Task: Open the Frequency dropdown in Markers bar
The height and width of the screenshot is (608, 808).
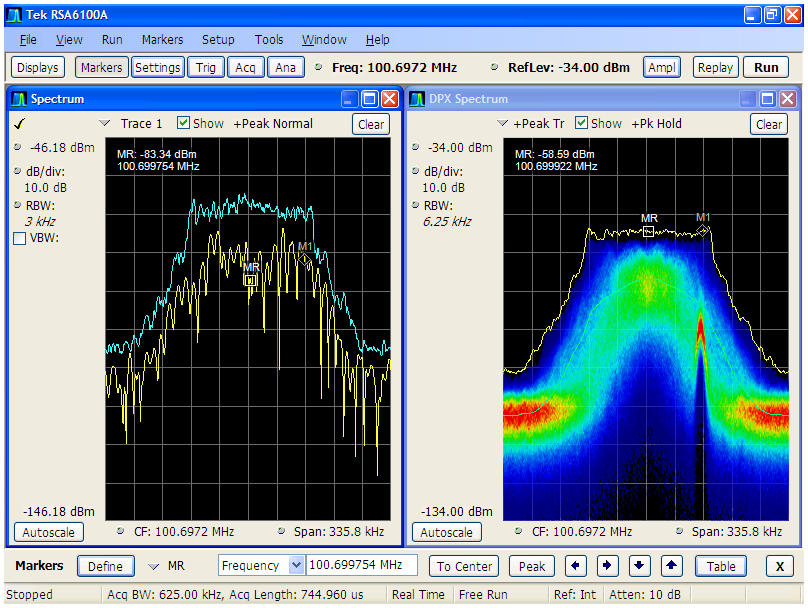Action: [298, 566]
